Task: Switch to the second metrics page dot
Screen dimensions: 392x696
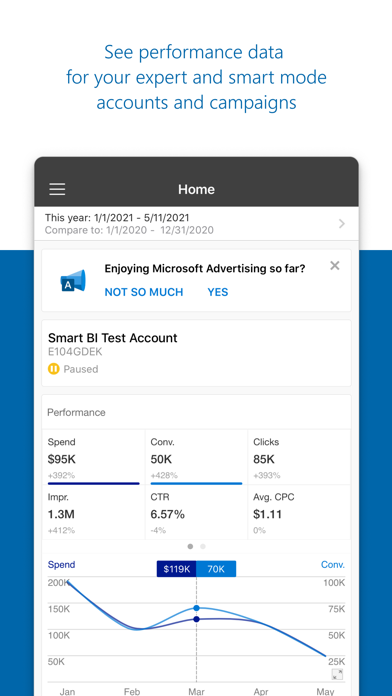Action: (x=203, y=546)
